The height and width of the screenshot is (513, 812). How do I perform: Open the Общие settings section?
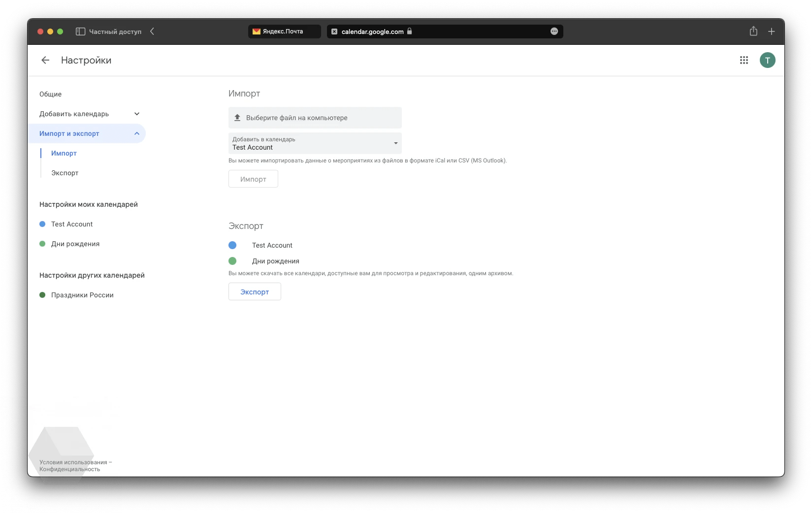coord(51,94)
